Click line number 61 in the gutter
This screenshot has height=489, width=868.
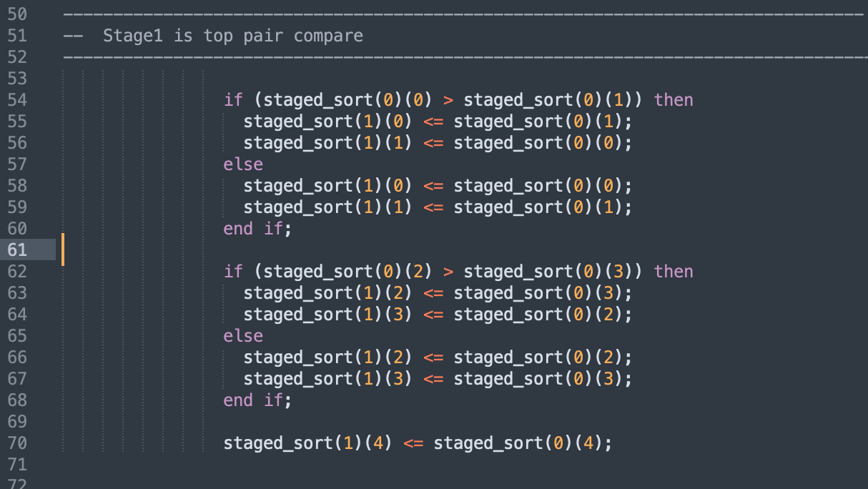click(x=16, y=250)
